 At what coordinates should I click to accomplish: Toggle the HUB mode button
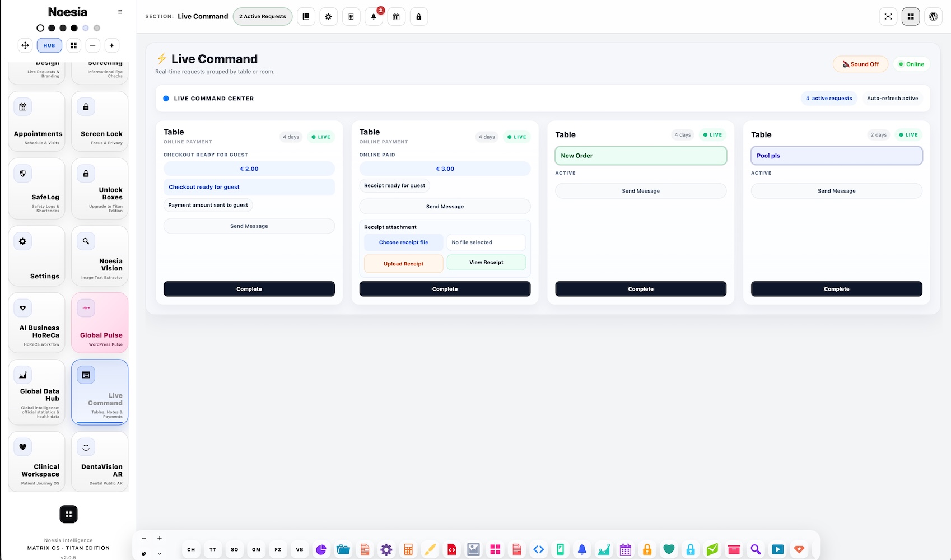click(49, 45)
